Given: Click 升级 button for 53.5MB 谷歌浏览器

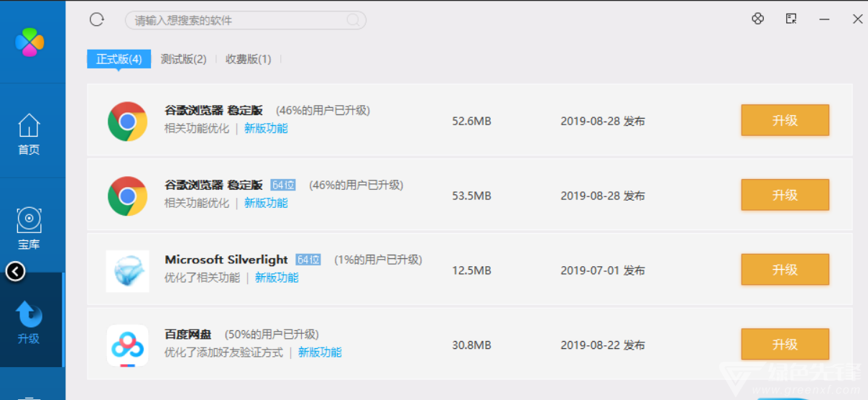Looking at the screenshot, I should [x=785, y=195].
